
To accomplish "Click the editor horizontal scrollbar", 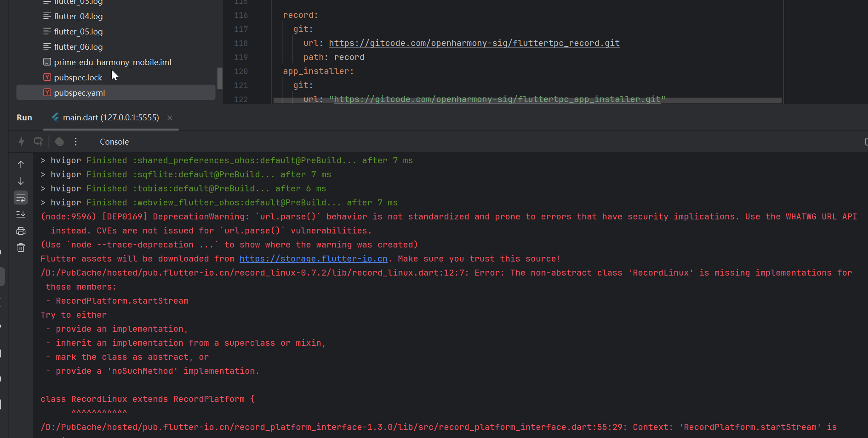I will pyautogui.click(x=527, y=101).
